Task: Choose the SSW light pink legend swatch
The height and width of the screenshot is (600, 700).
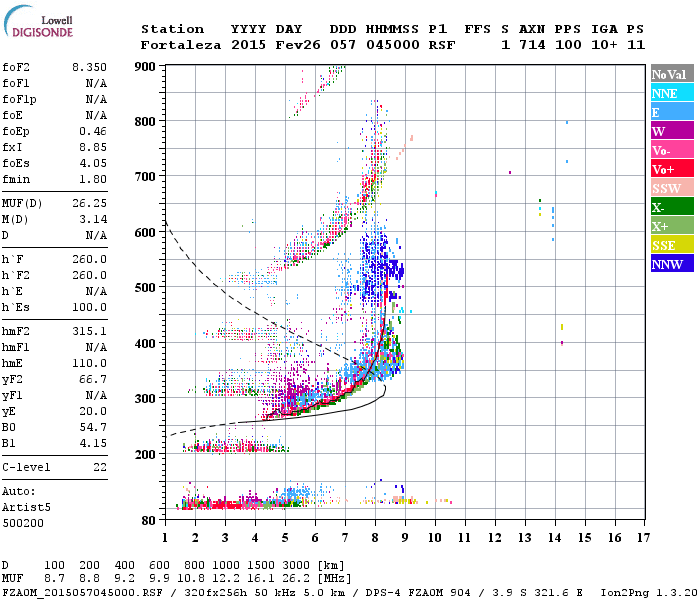Action: coord(671,188)
